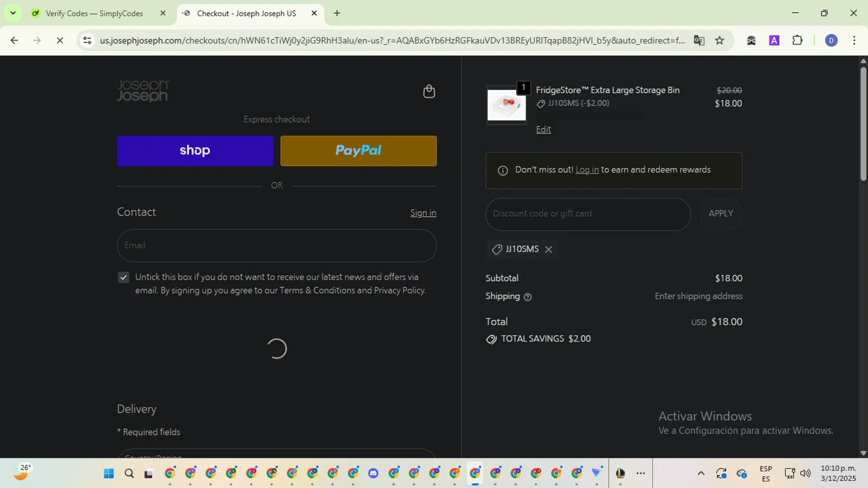Click the TOTAL SAVINGS tag icon
Image resolution: width=868 pixels, height=488 pixels.
point(491,339)
